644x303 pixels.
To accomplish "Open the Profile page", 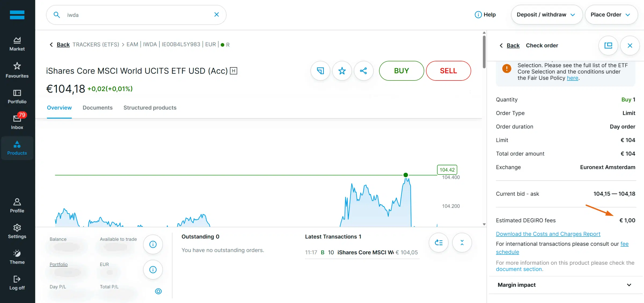I will click(x=17, y=206).
